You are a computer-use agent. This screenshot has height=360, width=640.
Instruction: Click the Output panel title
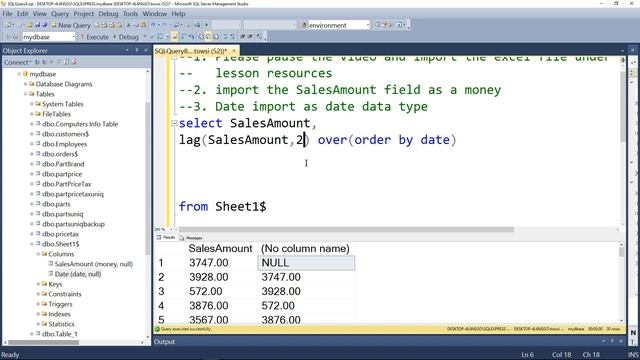click(x=164, y=342)
